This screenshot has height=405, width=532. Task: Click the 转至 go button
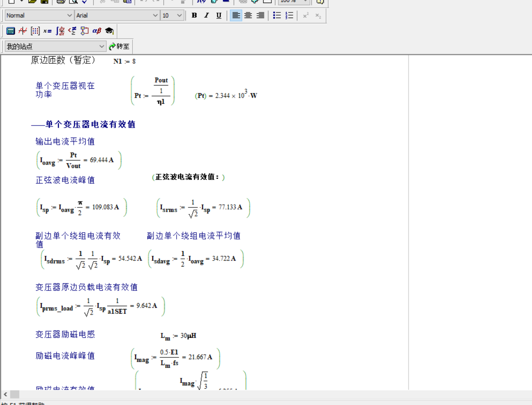[x=119, y=46]
